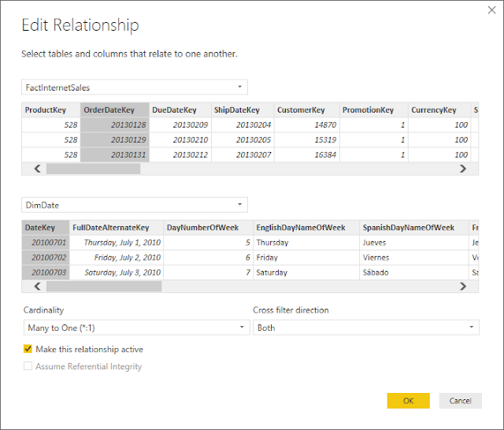Image resolution: width=504 pixels, height=430 pixels.
Task: Click left scroll arrow under DimDate table
Action: [x=37, y=287]
